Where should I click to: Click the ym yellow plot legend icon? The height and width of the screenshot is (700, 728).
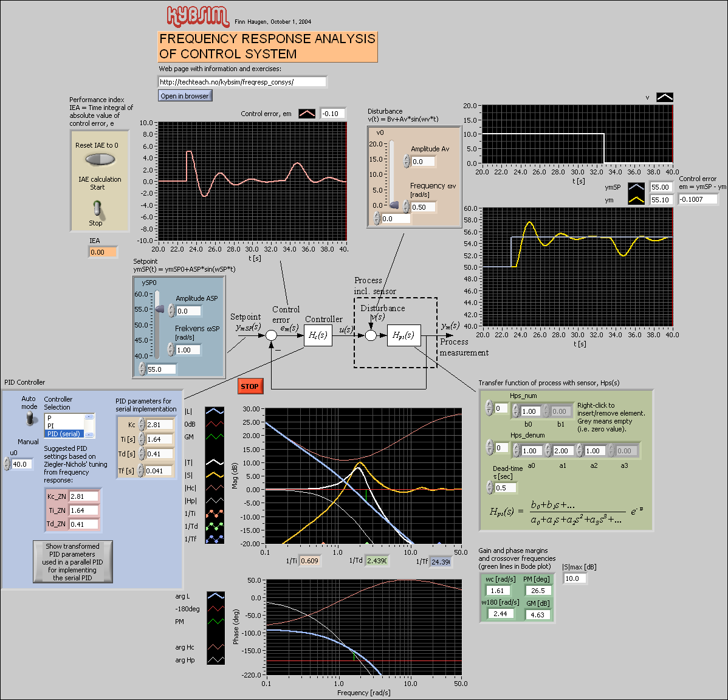(636, 199)
